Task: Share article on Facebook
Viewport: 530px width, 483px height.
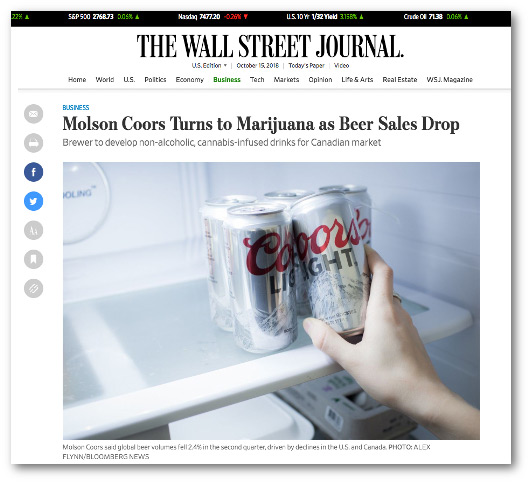Action: [33, 172]
